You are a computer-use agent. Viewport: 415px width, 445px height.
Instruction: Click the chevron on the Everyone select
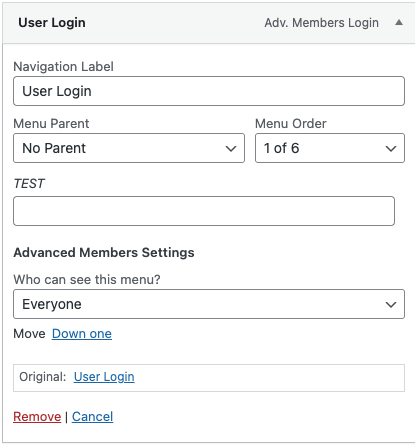tap(391, 304)
